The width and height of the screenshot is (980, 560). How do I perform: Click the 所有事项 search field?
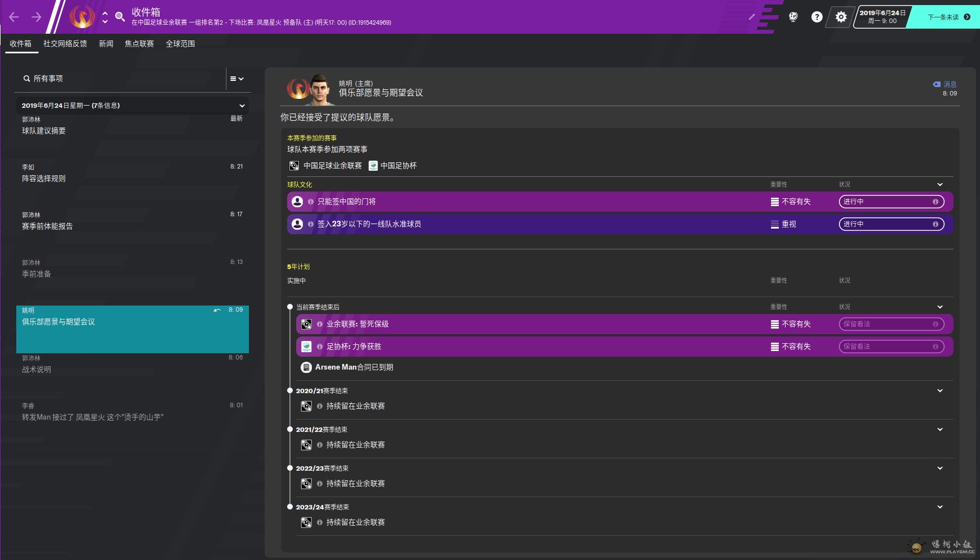tap(121, 79)
